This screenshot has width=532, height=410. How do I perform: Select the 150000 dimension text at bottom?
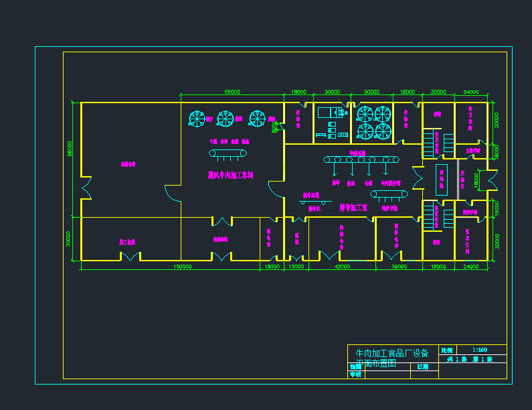(182, 267)
